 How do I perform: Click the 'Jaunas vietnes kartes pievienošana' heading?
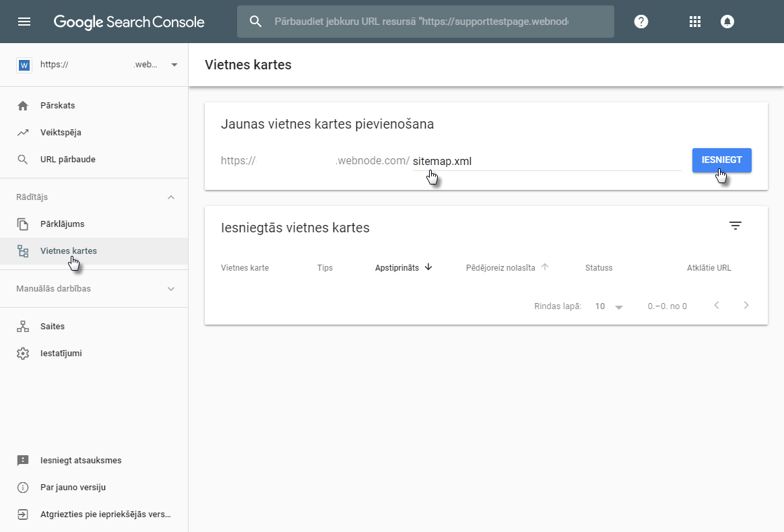coord(327,124)
